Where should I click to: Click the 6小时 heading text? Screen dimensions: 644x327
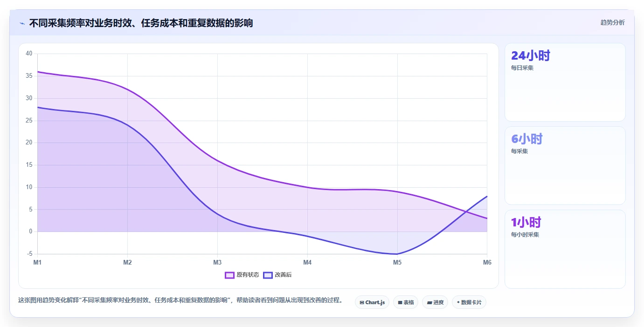527,139
